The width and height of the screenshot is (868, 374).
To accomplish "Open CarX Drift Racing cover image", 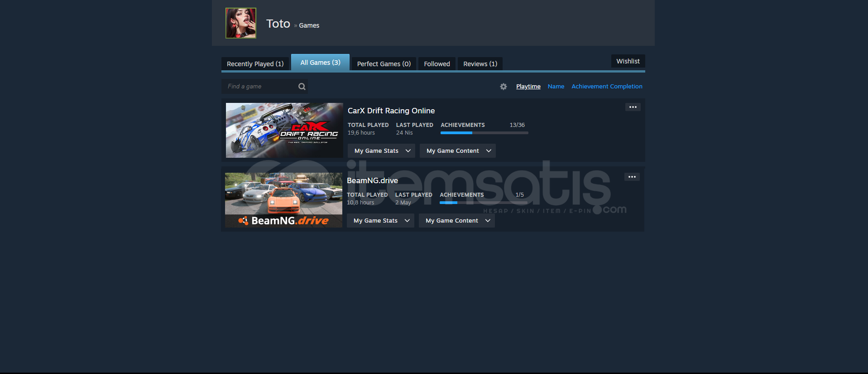I will 284,130.
